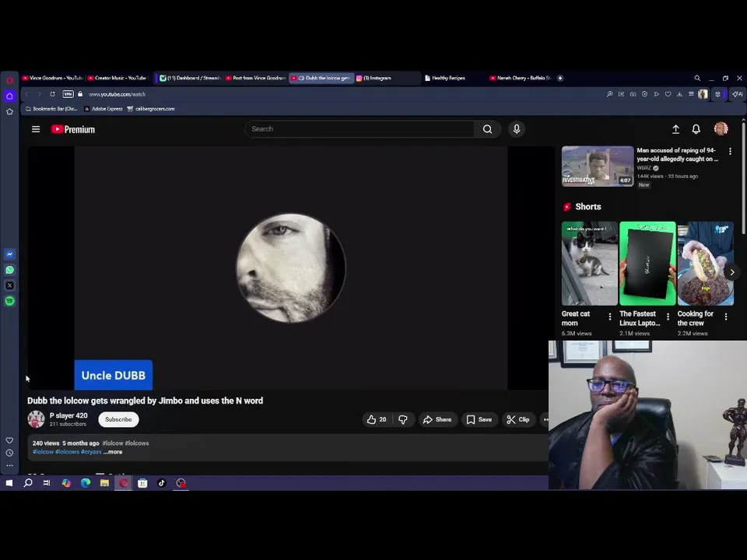This screenshot has width=747, height=560.
Task: Open the YouTube notifications bell
Action: [696, 129]
